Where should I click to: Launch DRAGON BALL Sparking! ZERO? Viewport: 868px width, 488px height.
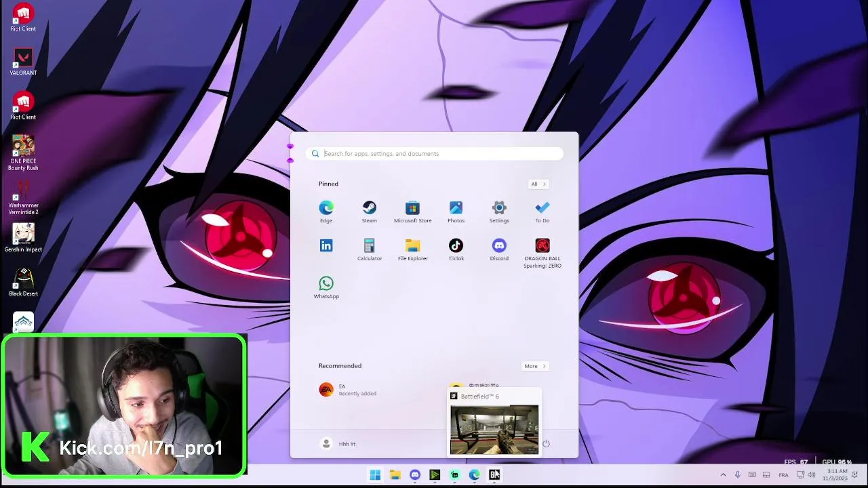coord(542,253)
